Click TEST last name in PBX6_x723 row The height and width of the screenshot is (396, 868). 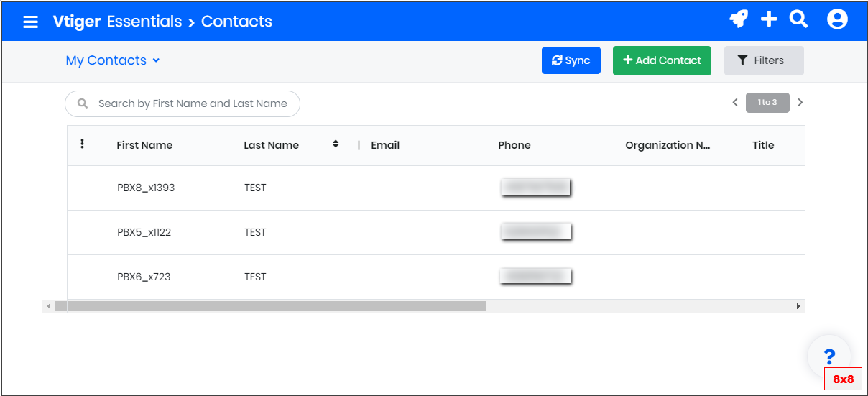[x=255, y=277]
